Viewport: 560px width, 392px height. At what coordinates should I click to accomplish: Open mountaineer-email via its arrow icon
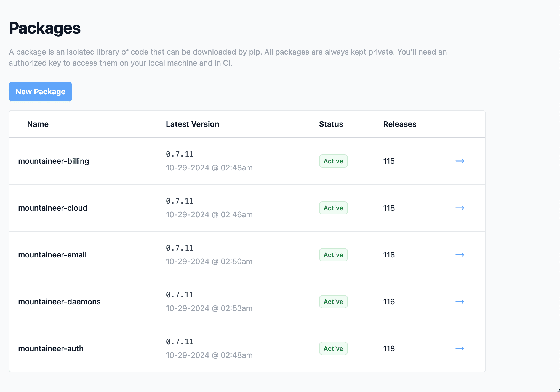tap(460, 255)
